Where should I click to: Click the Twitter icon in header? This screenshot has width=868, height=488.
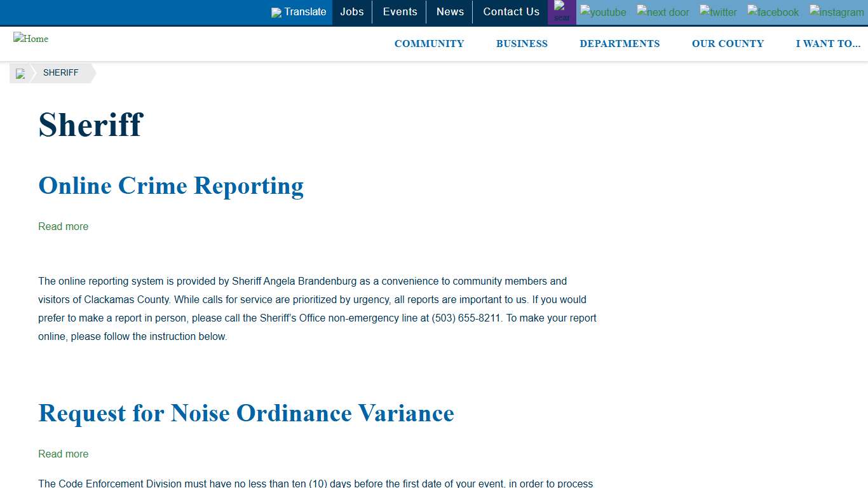718,12
